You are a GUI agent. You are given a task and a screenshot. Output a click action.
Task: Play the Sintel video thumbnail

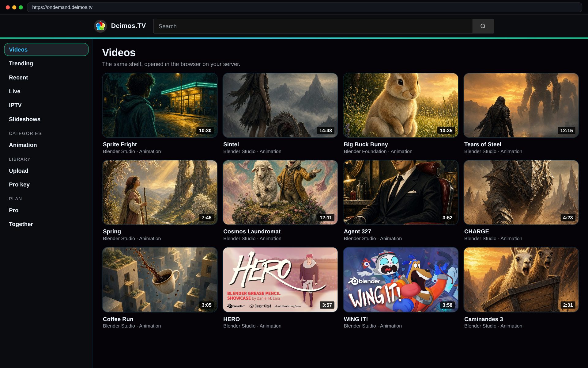click(x=280, y=105)
